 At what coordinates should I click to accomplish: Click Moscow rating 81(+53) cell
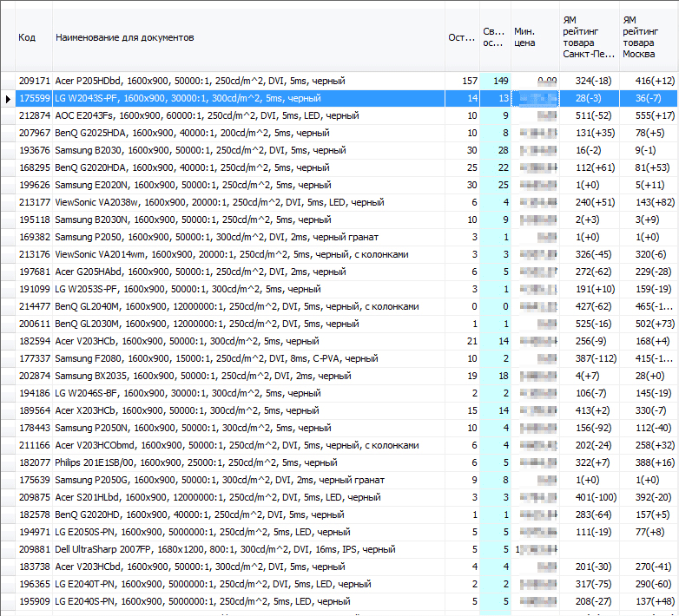(x=649, y=167)
